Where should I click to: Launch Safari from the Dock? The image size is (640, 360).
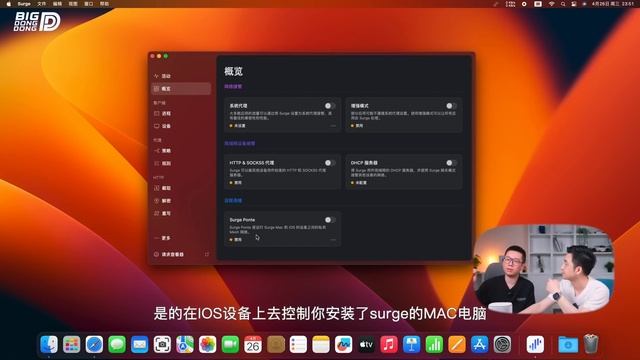tap(94, 344)
